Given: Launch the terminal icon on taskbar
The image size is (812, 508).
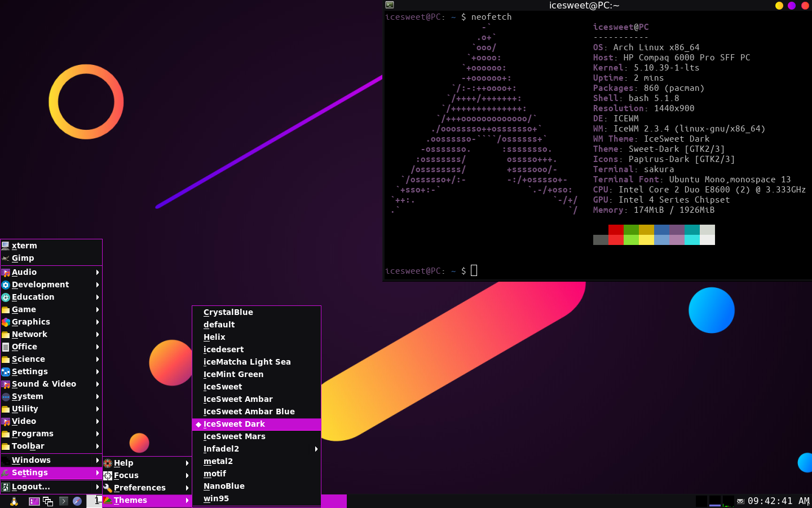Looking at the screenshot, I should tap(63, 501).
